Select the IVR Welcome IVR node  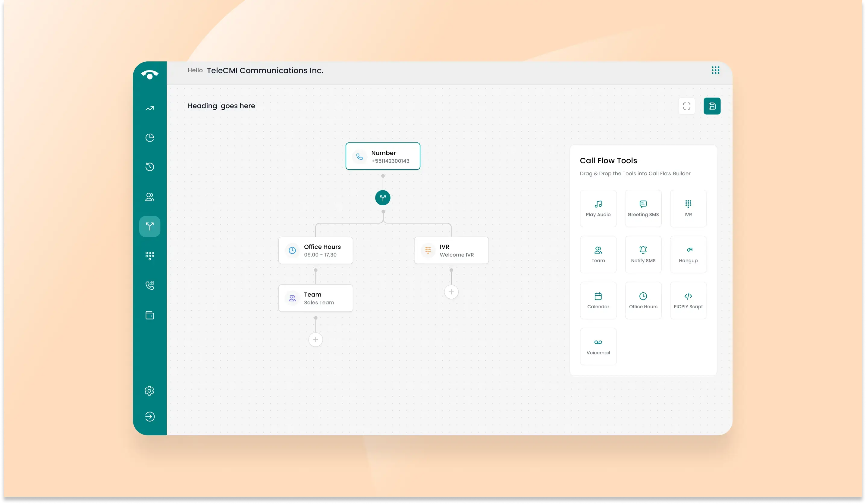451,250
